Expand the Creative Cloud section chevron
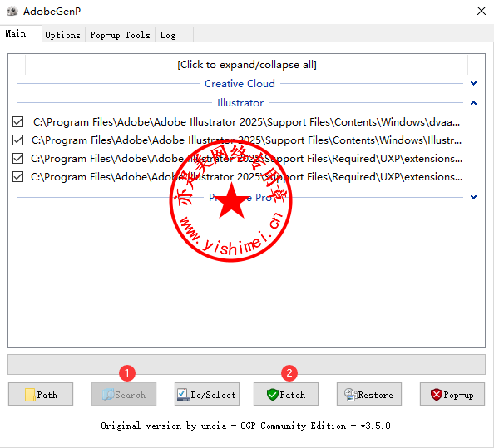 tap(473, 83)
